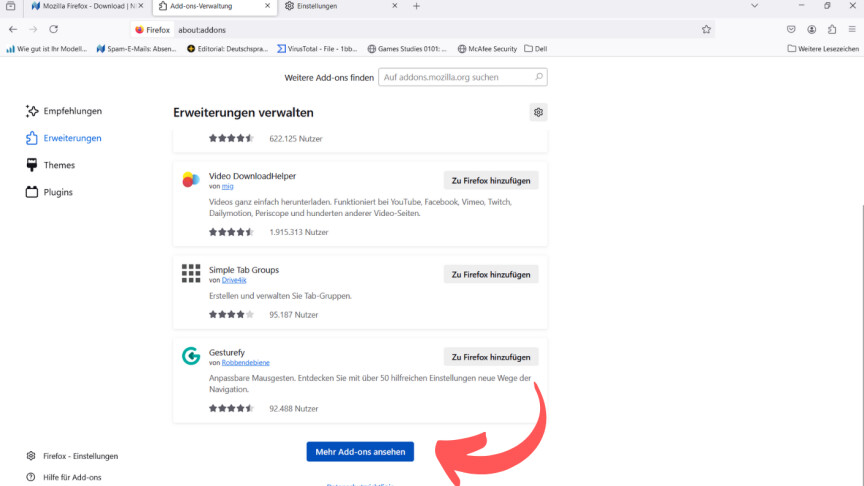Open the 'Wie gut ist Ihr Modell' bookmark
This screenshot has width=864, height=486.
tap(47, 48)
